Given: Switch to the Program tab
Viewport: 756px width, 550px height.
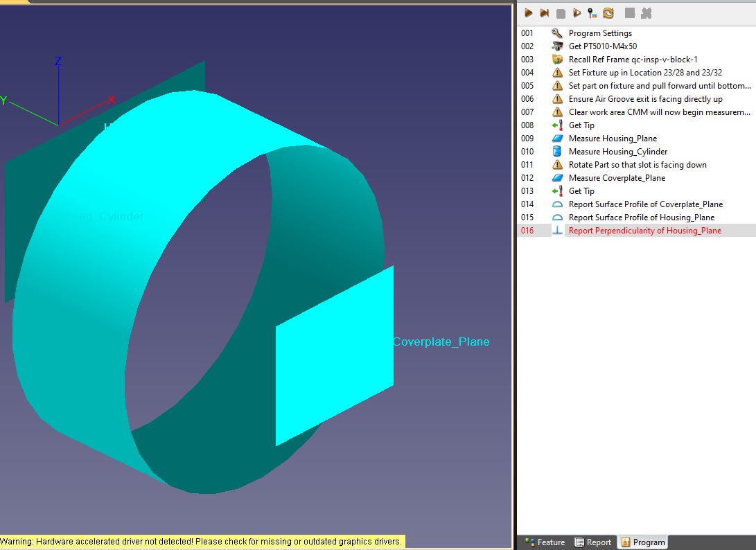Looking at the screenshot, I should 643,542.
